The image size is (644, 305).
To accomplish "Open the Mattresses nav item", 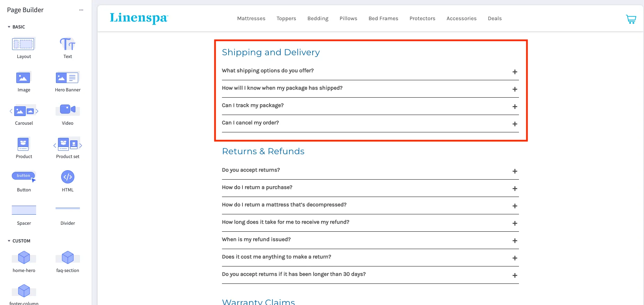I will pos(251,18).
